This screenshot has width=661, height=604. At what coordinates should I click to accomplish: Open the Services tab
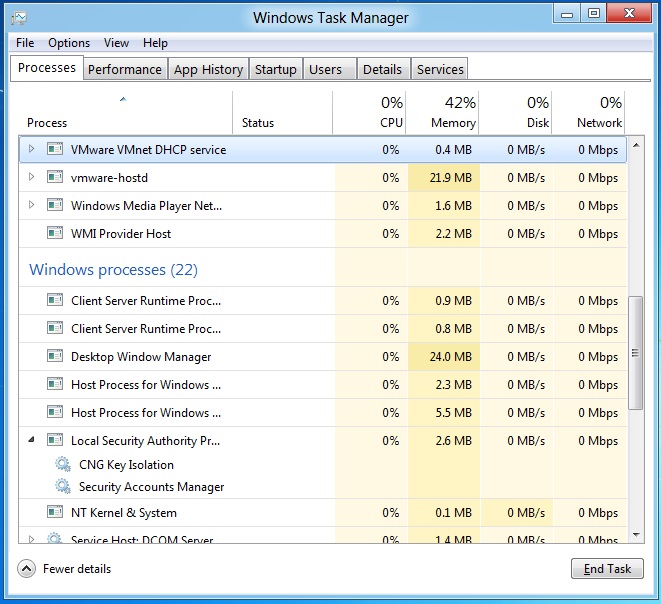pyautogui.click(x=440, y=69)
